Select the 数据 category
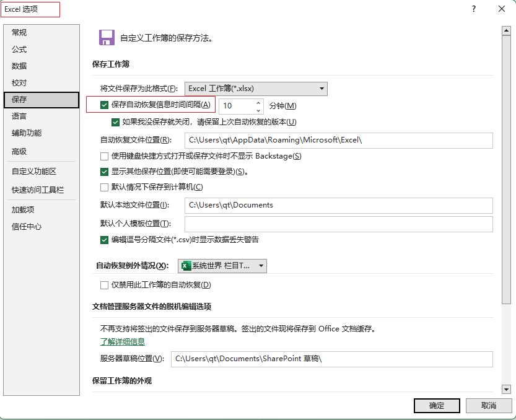This screenshot has width=516, height=420. tap(42, 66)
